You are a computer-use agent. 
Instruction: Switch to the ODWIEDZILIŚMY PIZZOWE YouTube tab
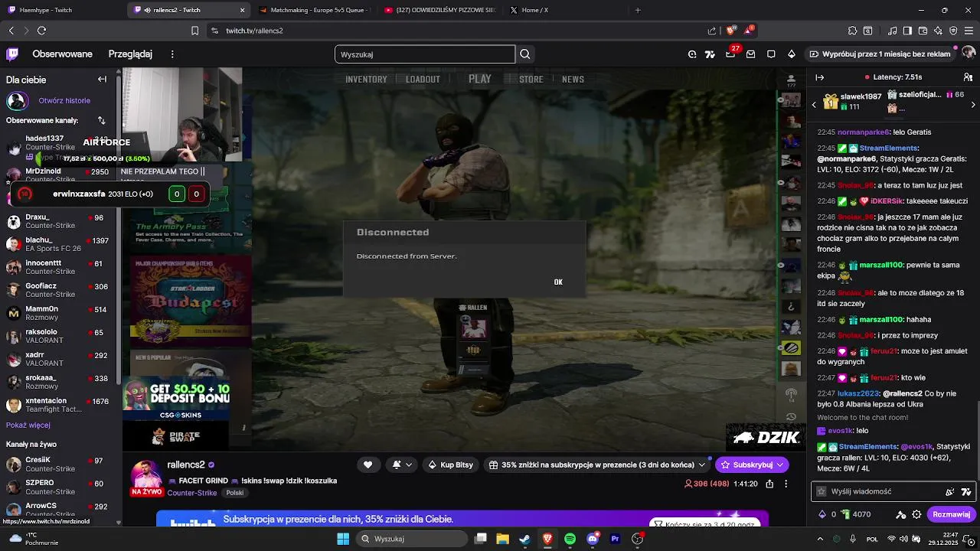tap(439, 10)
